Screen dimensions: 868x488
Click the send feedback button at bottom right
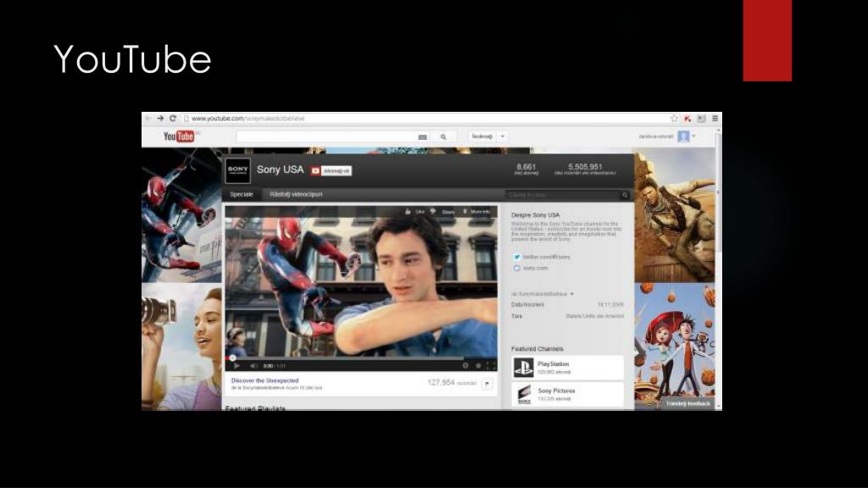tap(687, 404)
